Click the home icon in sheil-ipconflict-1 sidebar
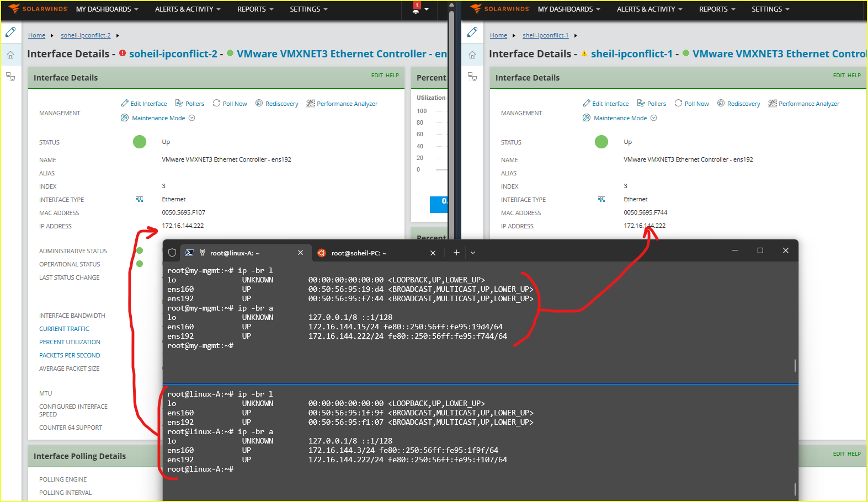868x502 pixels. [472, 55]
